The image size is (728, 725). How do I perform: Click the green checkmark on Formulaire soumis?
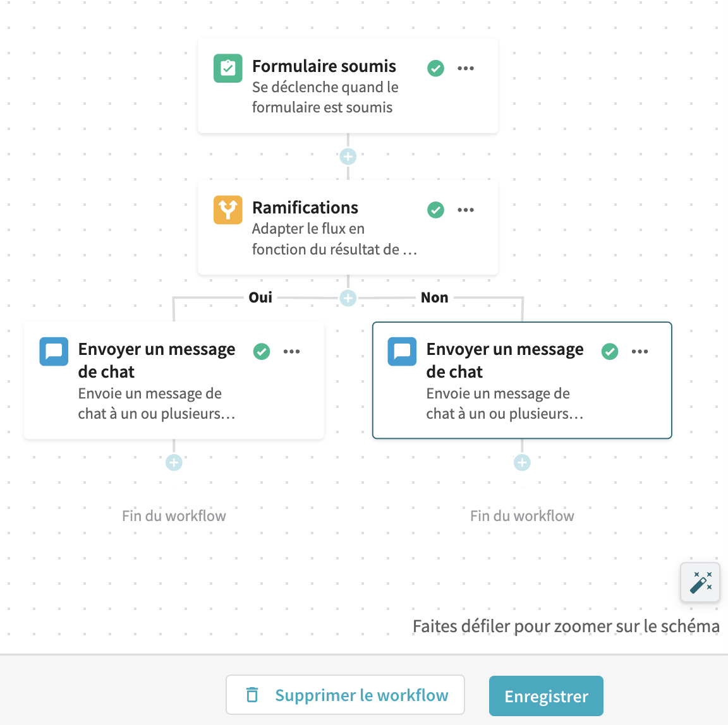click(x=435, y=68)
